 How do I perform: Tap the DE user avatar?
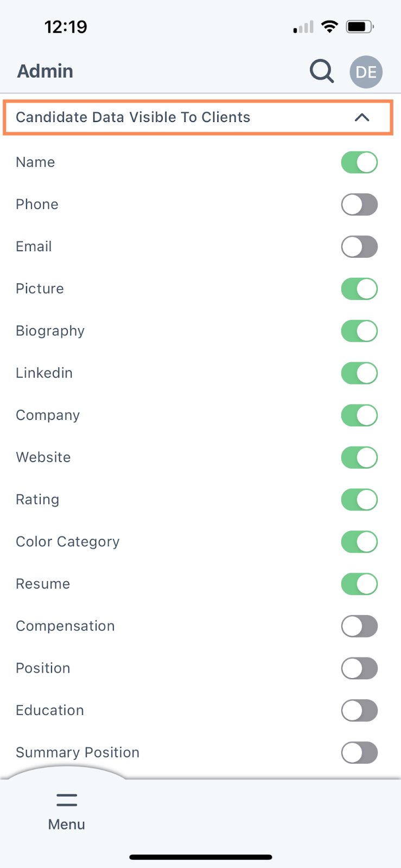pos(366,72)
